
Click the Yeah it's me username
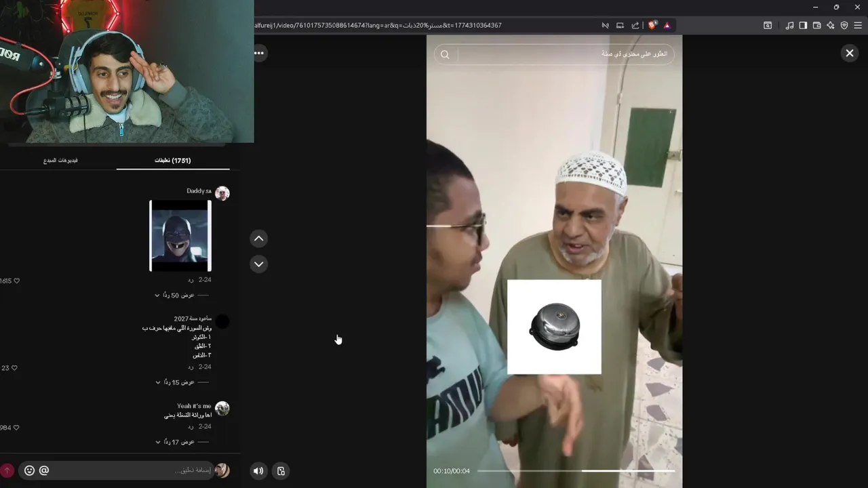(194, 406)
